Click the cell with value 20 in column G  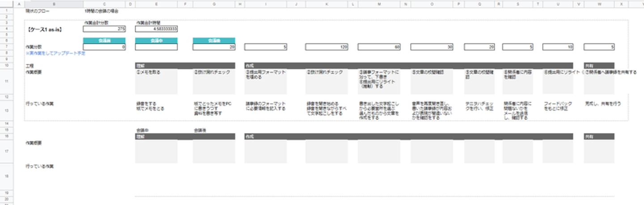pyautogui.click(x=214, y=46)
